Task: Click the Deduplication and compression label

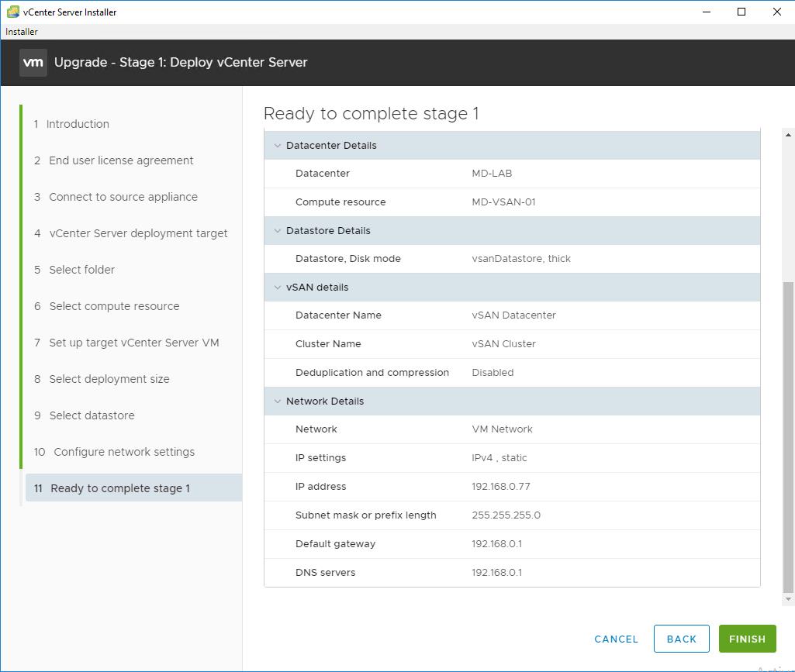Action: pyautogui.click(x=372, y=373)
